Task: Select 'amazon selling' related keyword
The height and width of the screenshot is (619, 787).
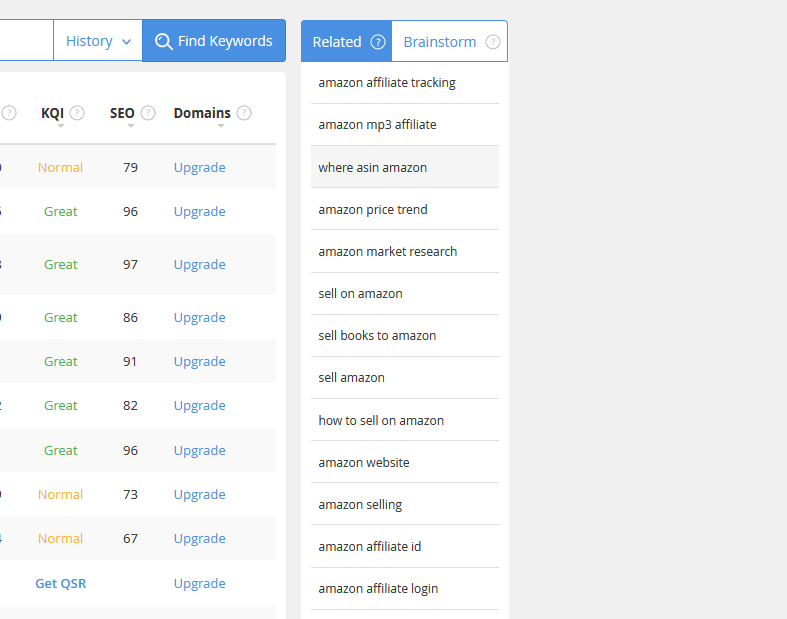Action: coord(405,505)
